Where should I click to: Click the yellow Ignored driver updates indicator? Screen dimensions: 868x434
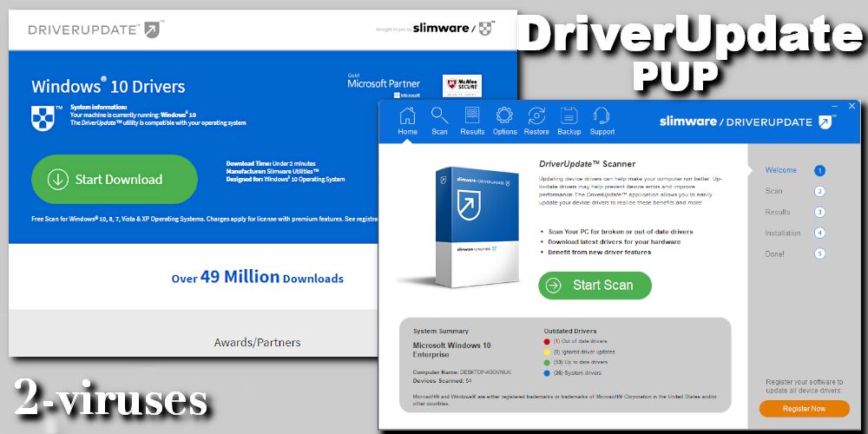tap(548, 352)
